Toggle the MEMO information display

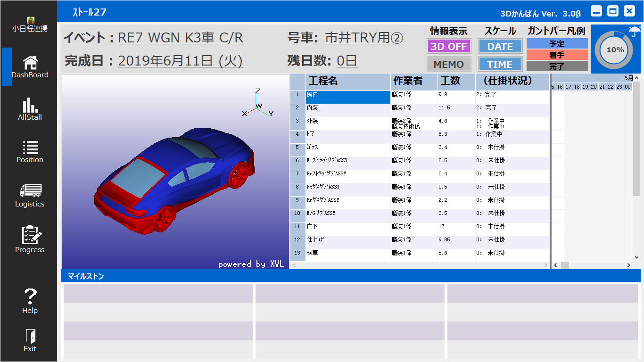point(449,64)
